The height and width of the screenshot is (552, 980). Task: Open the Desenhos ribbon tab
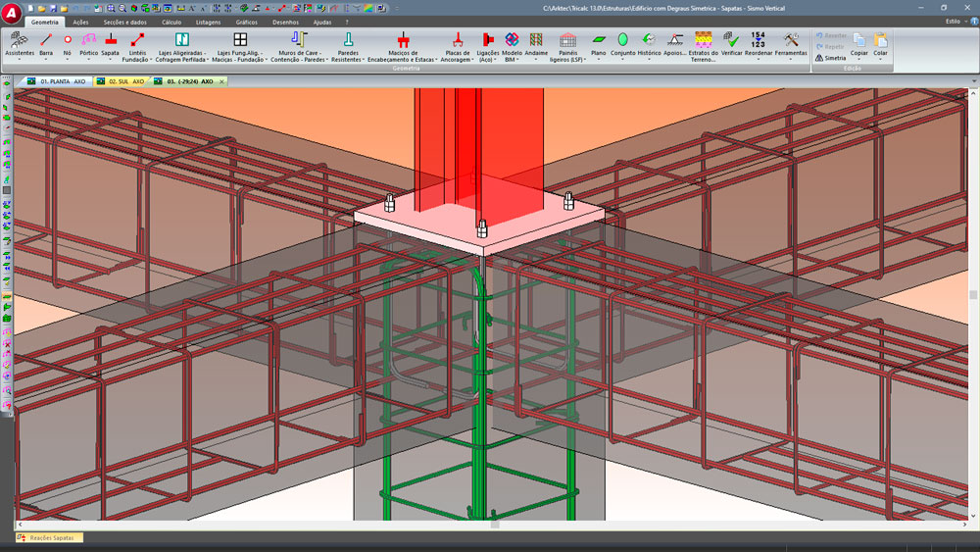pos(285,22)
